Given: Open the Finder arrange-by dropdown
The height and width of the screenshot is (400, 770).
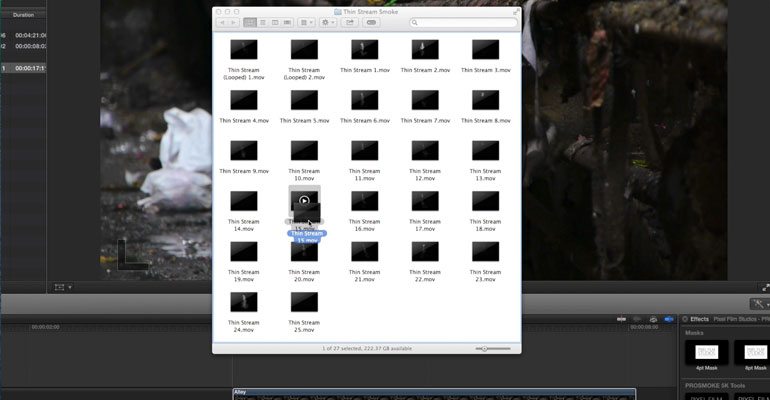Looking at the screenshot, I should click(306, 23).
